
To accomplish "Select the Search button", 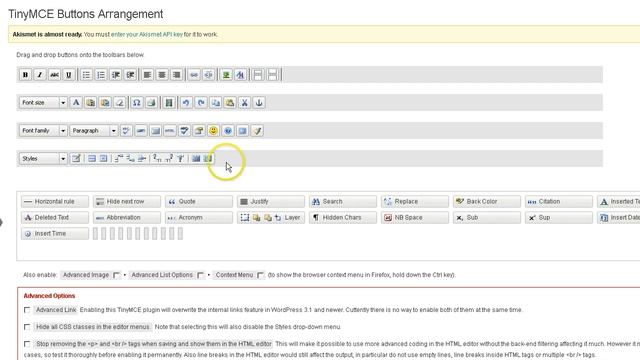I will coord(343,202).
